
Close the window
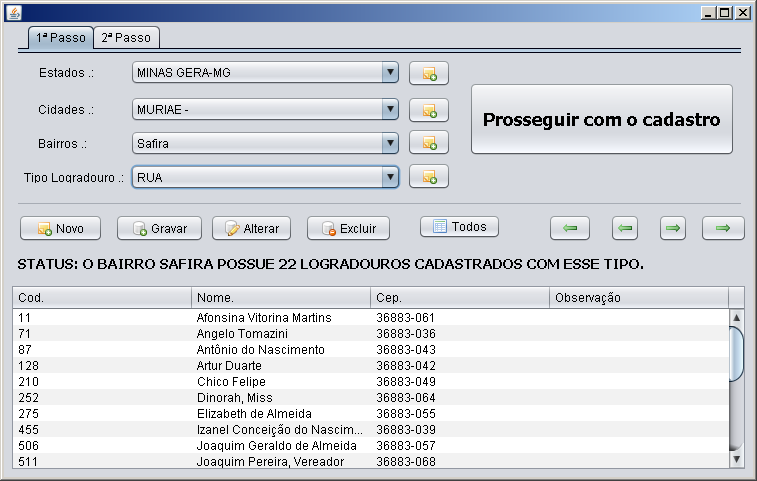click(x=742, y=13)
